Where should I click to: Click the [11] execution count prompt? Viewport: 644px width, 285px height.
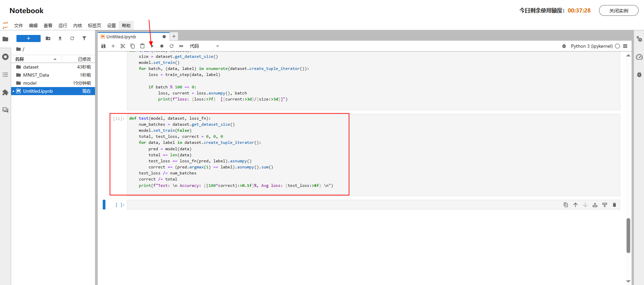[x=119, y=119]
